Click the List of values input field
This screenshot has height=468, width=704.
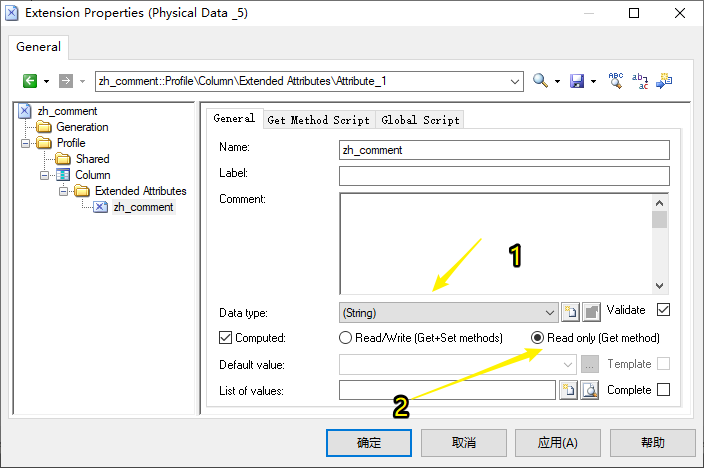447,390
